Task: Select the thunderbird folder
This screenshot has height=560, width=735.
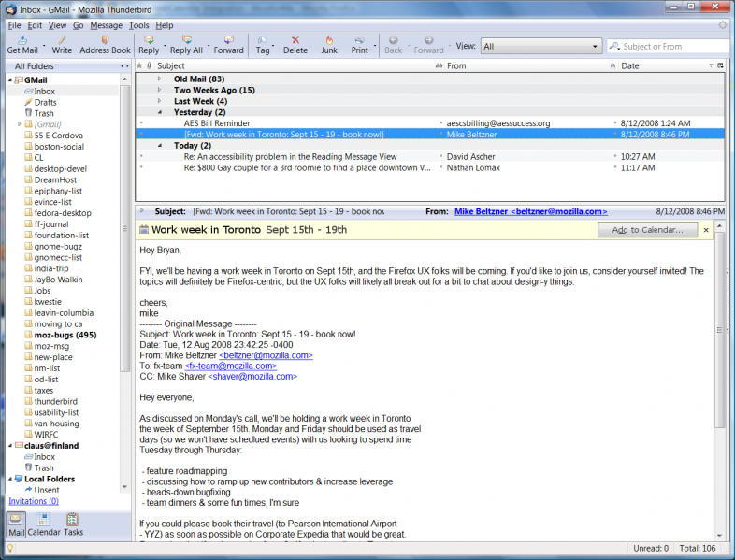Action: point(55,402)
